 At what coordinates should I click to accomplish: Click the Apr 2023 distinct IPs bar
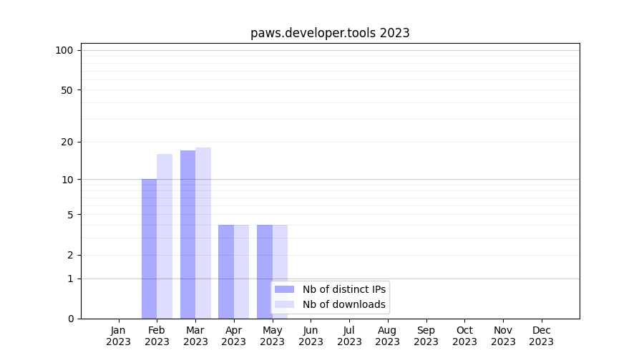[226, 271]
